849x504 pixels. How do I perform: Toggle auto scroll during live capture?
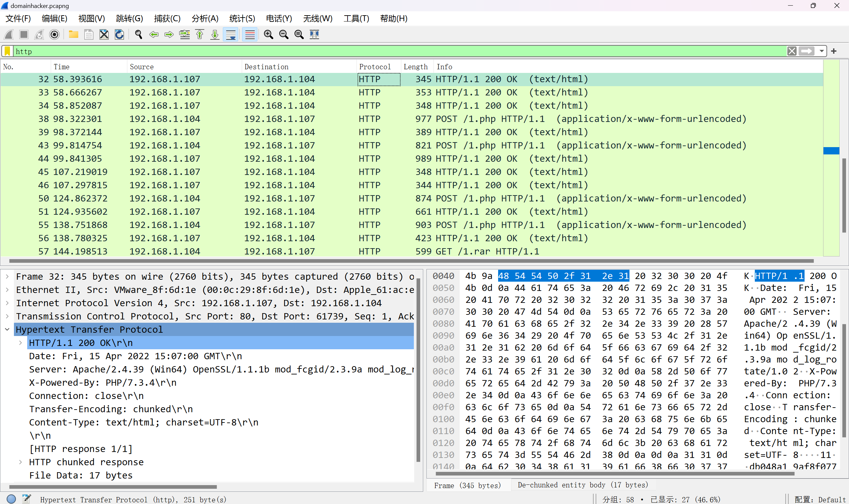tap(231, 34)
